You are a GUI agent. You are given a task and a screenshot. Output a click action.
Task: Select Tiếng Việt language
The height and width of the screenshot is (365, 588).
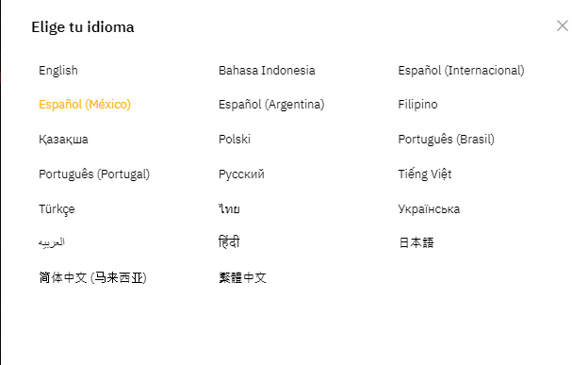tap(424, 174)
